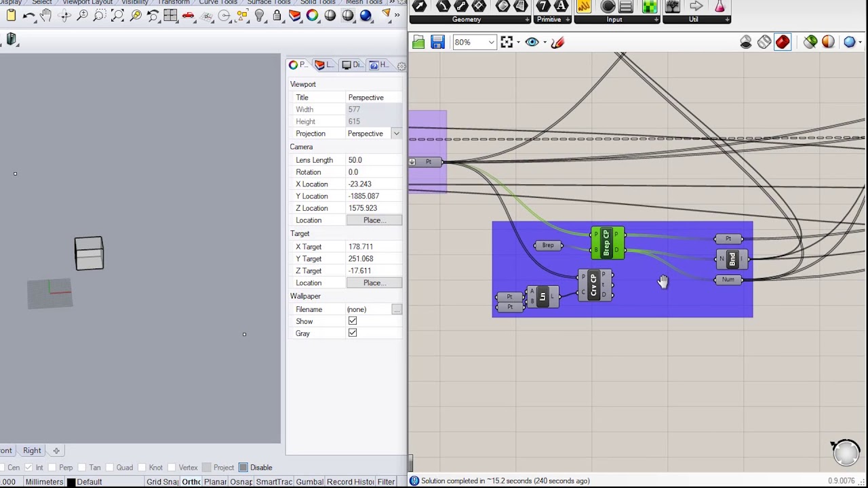
Task: Open the Surface Tools toolbar tab
Action: point(269,2)
